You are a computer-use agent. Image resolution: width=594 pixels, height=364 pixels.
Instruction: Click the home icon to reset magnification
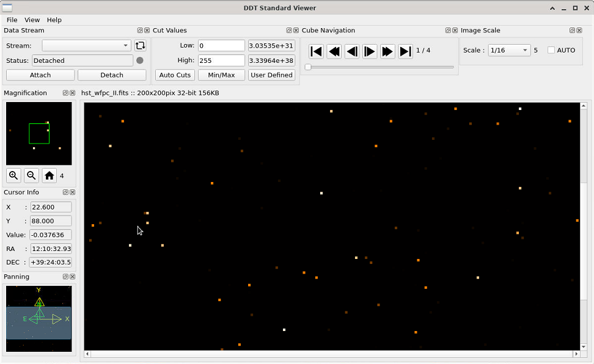tap(49, 175)
